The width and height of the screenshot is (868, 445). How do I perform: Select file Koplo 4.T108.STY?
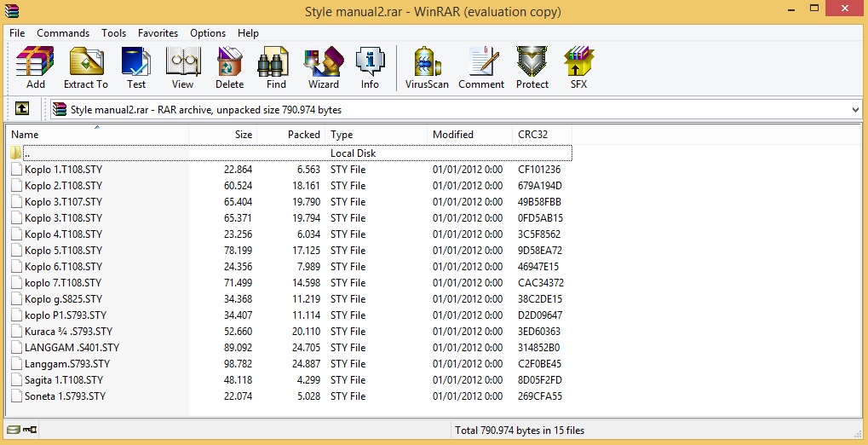click(63, 234)
